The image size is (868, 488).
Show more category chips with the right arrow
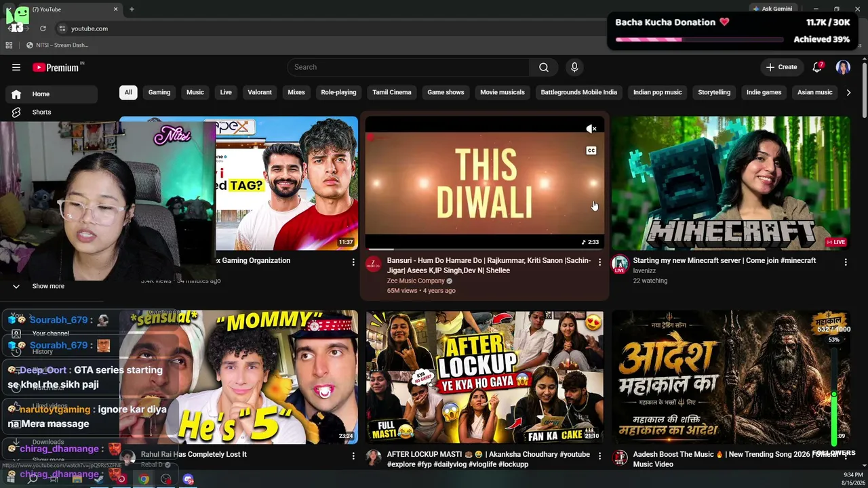tap(848, 92)
